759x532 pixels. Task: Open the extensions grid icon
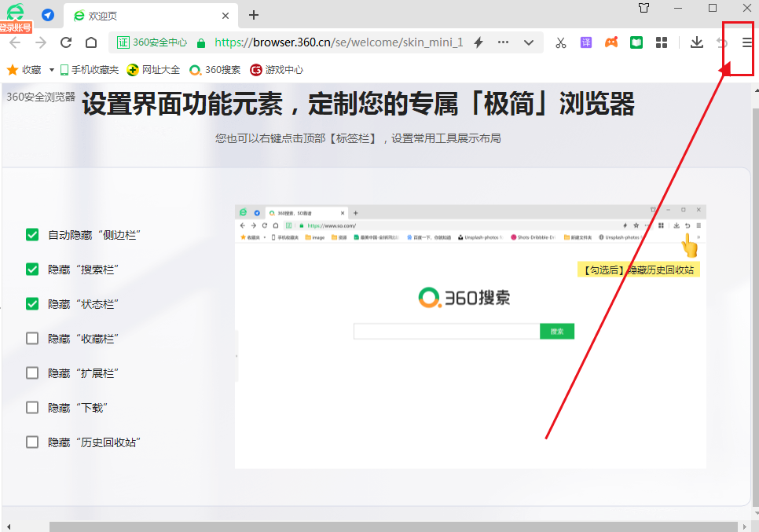point(662,42)
